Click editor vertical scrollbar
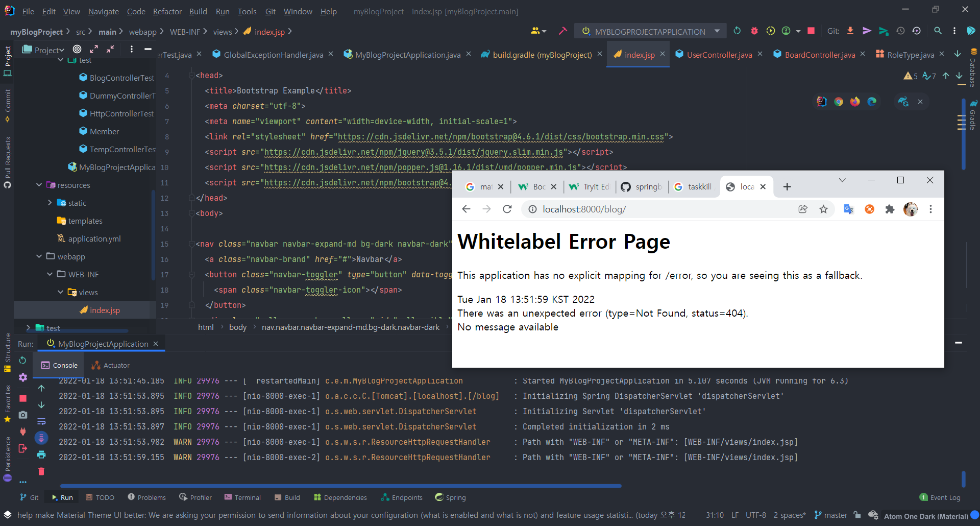The image size is (980, 526). (x=963, y=134)
